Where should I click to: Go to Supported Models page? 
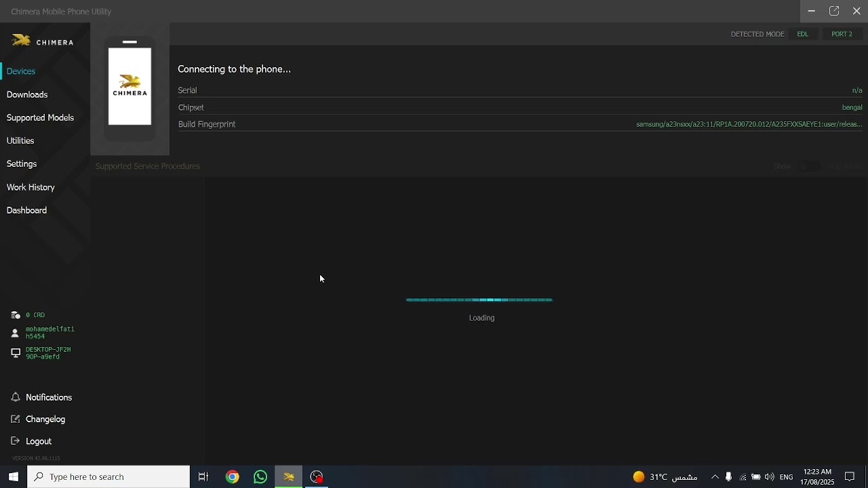(40, 118)
